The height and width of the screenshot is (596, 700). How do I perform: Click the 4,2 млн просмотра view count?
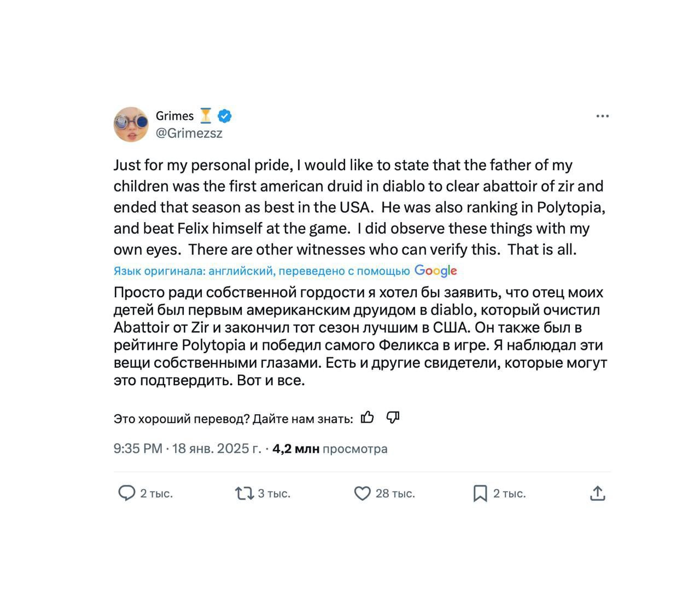[330, 449]
